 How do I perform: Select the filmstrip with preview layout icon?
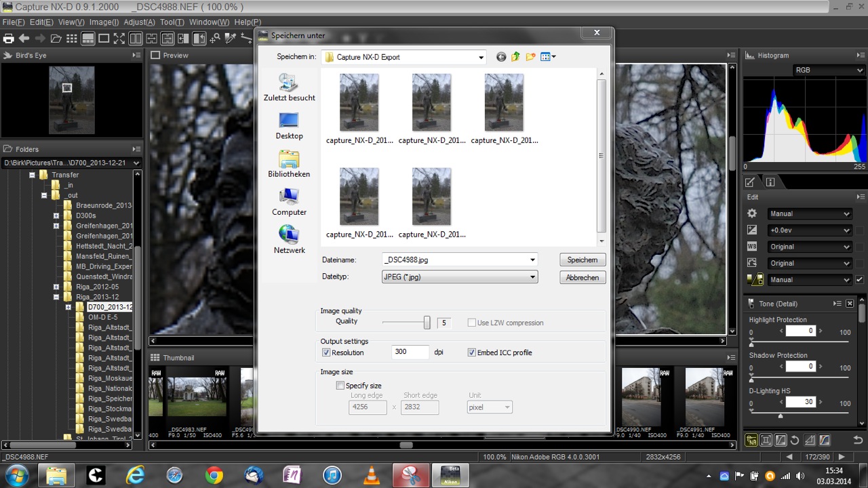88,39
